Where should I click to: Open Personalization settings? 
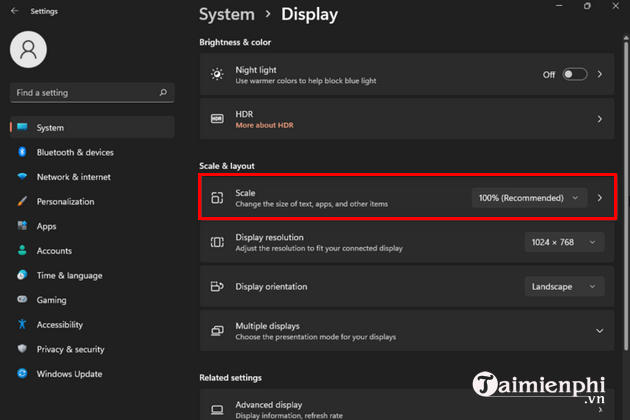92,201
